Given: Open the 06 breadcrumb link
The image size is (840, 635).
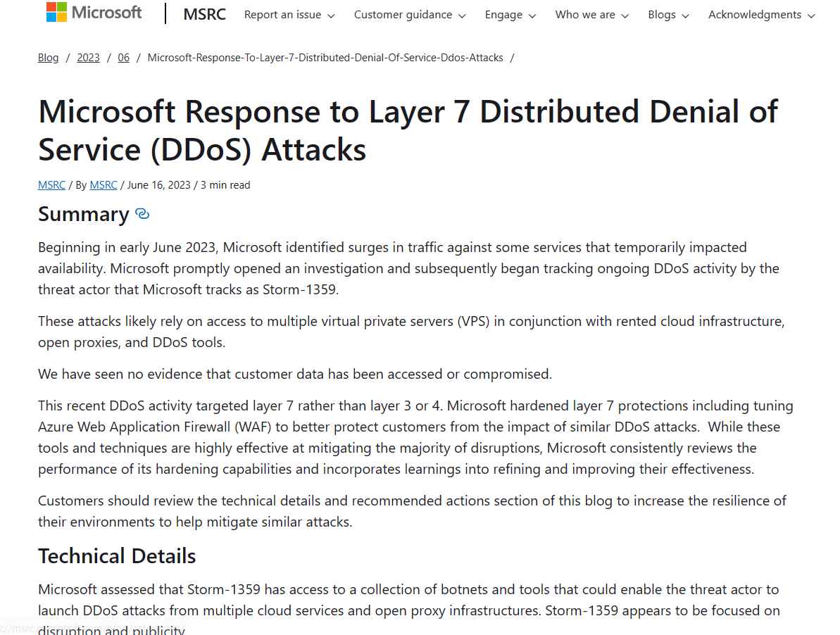Looking at the screenshot, I should tap(123, 58).
